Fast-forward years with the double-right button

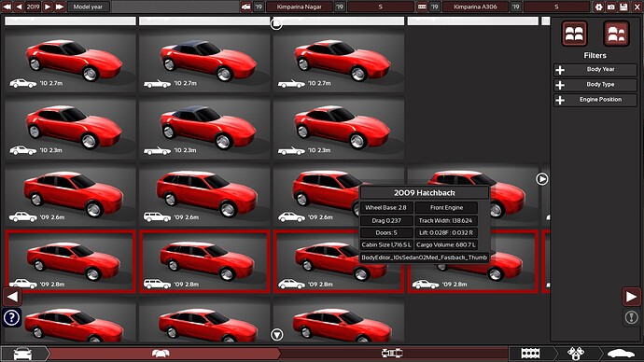(x=60, y=7)
